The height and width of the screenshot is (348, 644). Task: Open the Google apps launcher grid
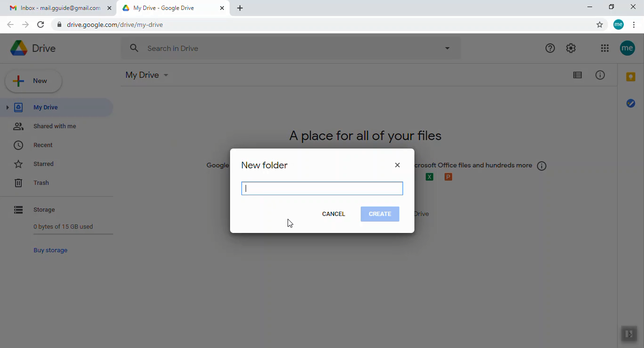(604, 48)
